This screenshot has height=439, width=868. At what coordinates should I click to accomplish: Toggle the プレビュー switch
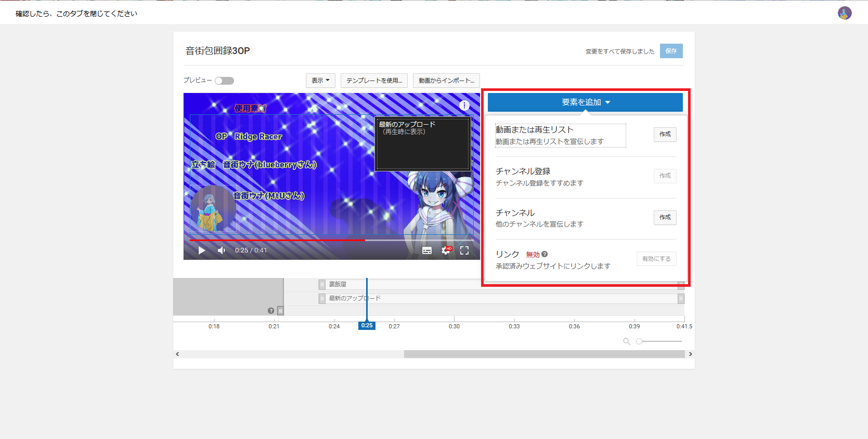225,81
